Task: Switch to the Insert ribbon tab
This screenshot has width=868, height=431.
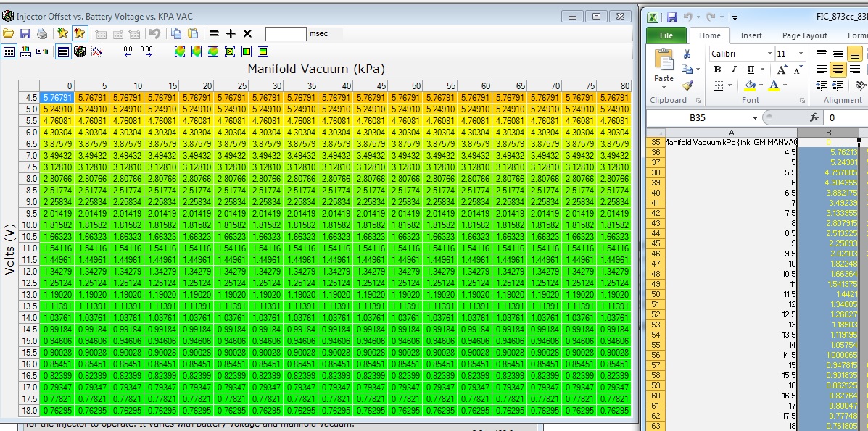Action: [x=751, y=35]
